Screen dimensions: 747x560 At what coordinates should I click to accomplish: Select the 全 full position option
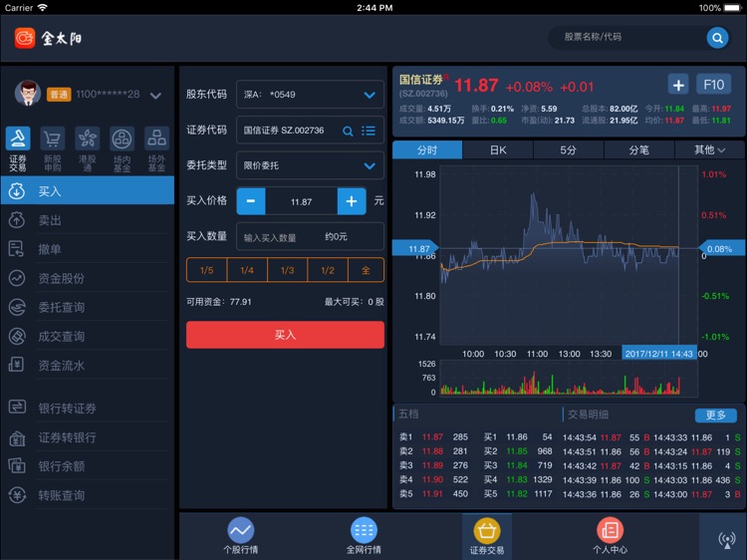(366, 270)
